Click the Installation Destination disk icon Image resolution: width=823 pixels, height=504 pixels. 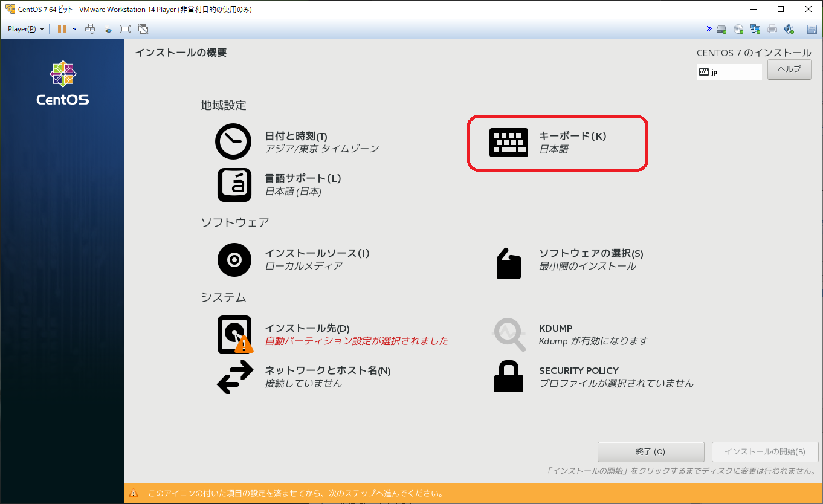tap(233, 334)
